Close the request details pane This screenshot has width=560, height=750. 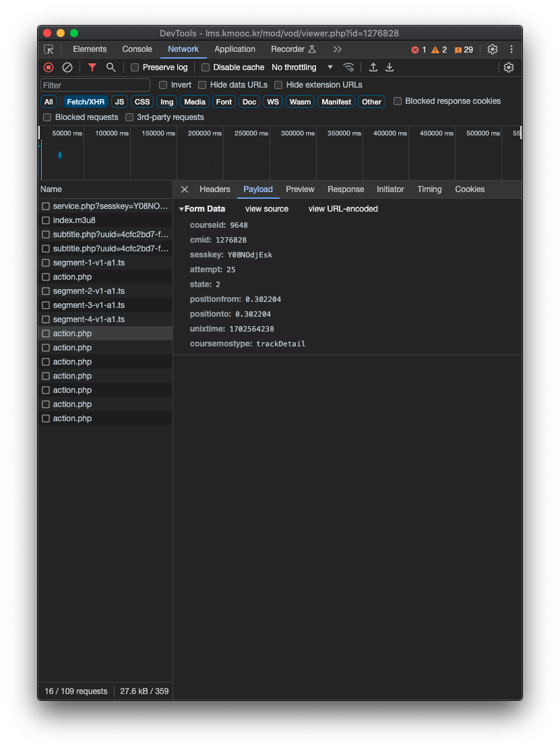coord(185,189)
